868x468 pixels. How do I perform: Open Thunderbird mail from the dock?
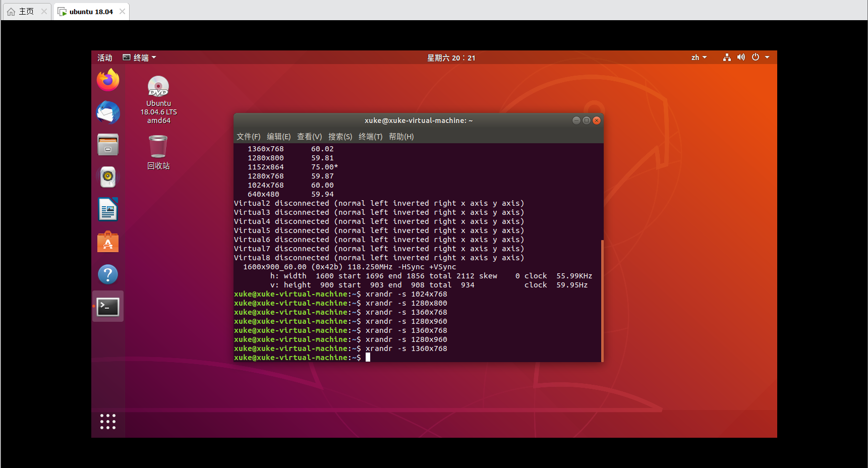(x=107, y=112)
